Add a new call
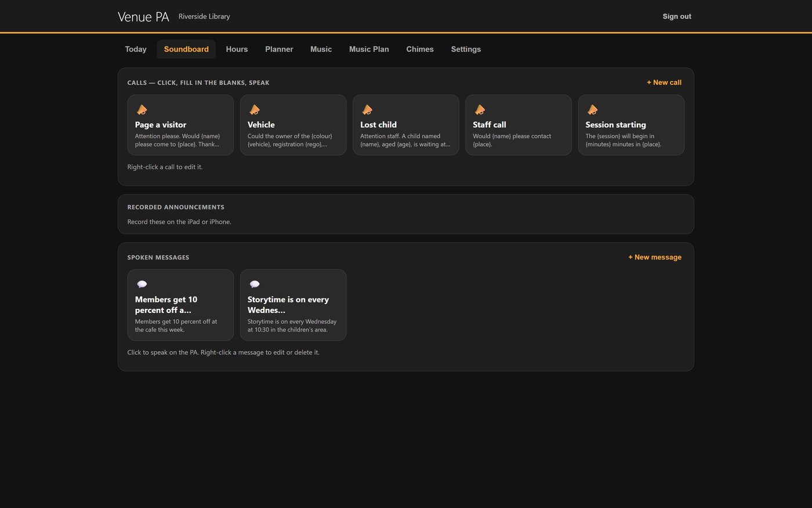This screenshot has height=508, width=812. click(664, 82)
